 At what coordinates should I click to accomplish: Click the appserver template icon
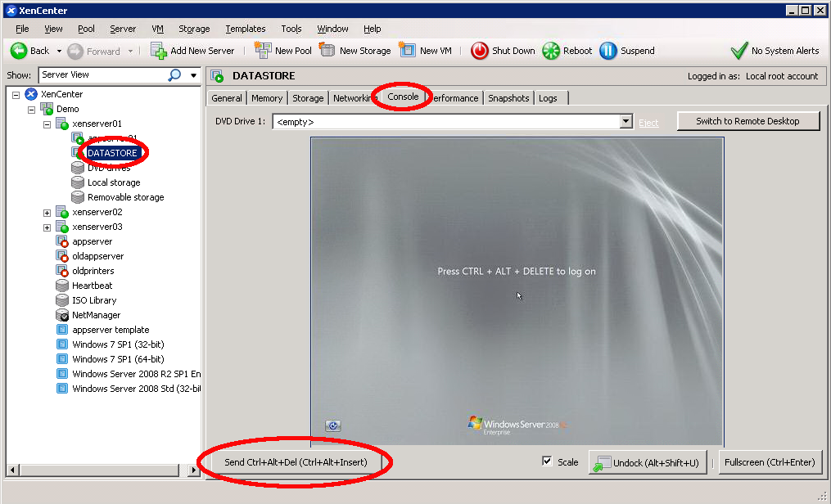click(62, 330)
